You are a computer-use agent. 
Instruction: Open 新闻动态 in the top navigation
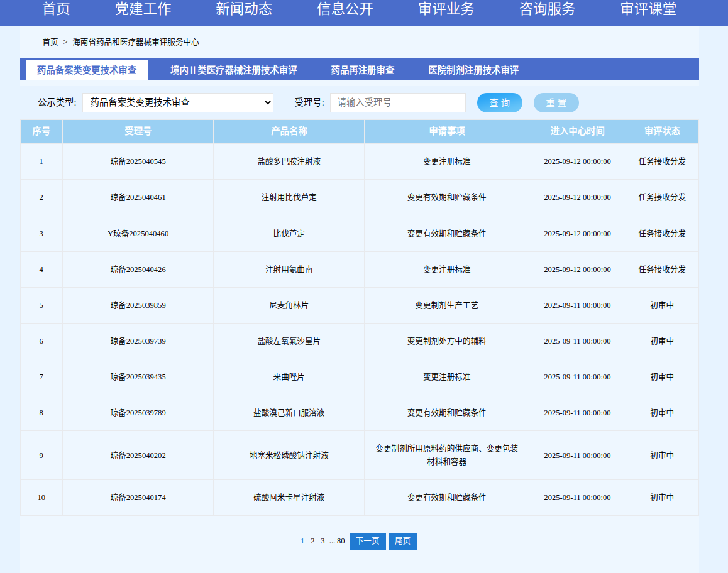244,9
